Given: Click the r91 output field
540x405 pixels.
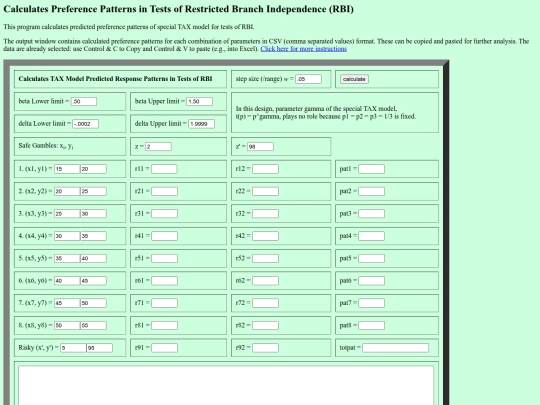Looking at the screenshot, I should [x=164, y=348].
